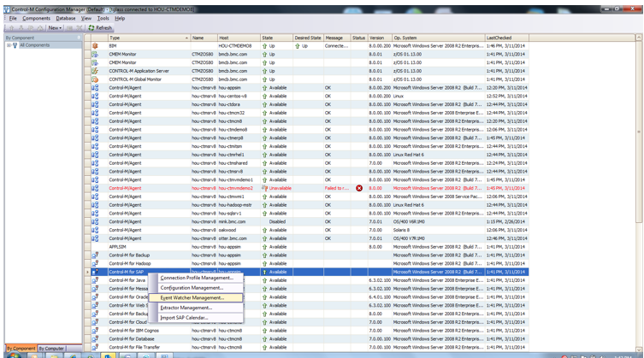Open the New dropdown in toolbar
This screenshot has width=644, height=358.
(55, 28)
